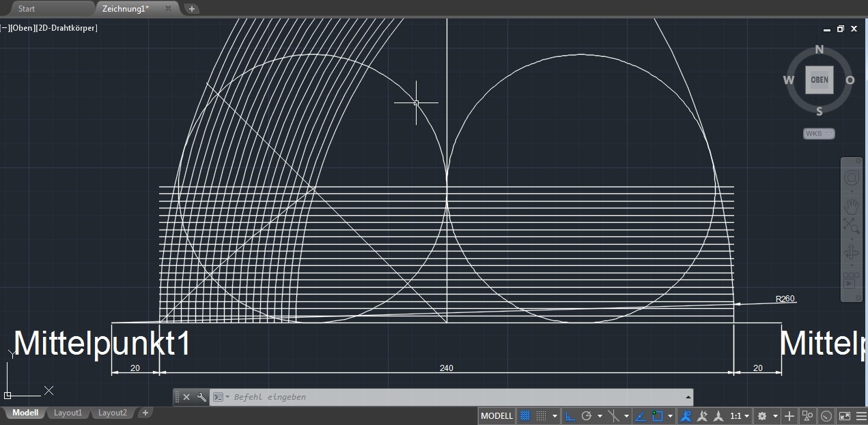Add a new drawing tab with the plus button
Image resolution: width=868 pixels, height=425 pixels.
pos(192,9)
